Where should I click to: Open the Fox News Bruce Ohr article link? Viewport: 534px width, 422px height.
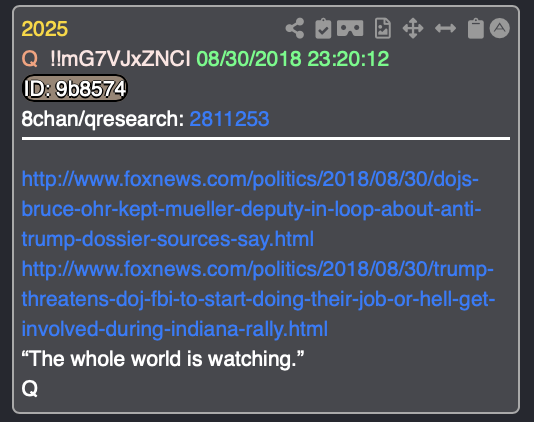251,209
